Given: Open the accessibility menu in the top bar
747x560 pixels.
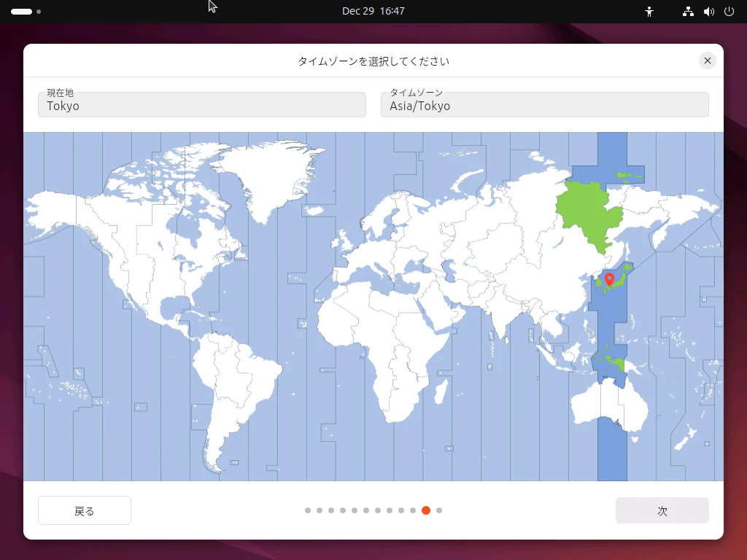Looking at the screenshot, I should pos(649,11).
